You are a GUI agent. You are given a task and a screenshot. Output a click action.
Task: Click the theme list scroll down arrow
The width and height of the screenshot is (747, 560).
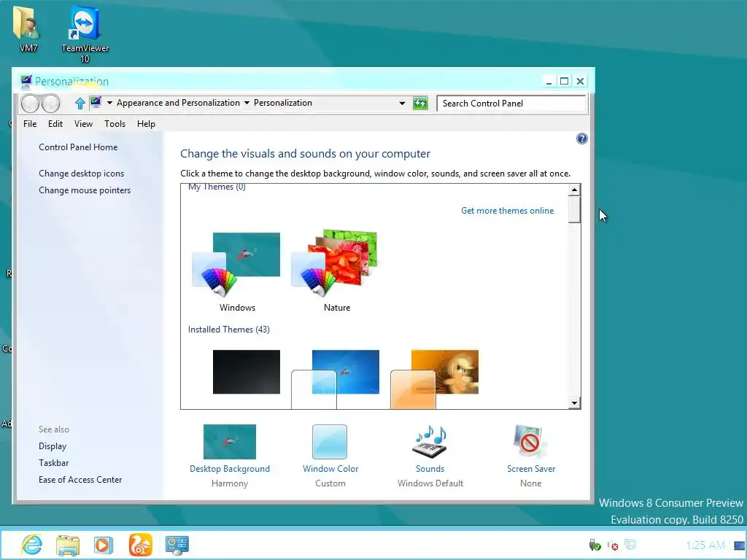pos(575,402)
